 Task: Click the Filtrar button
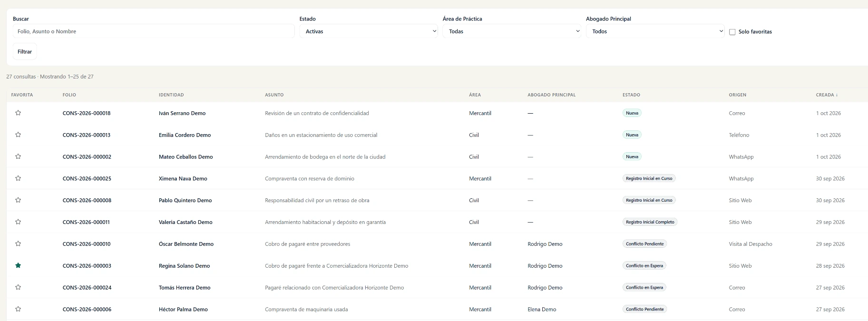pyautogui.click(x=25, y=52)
